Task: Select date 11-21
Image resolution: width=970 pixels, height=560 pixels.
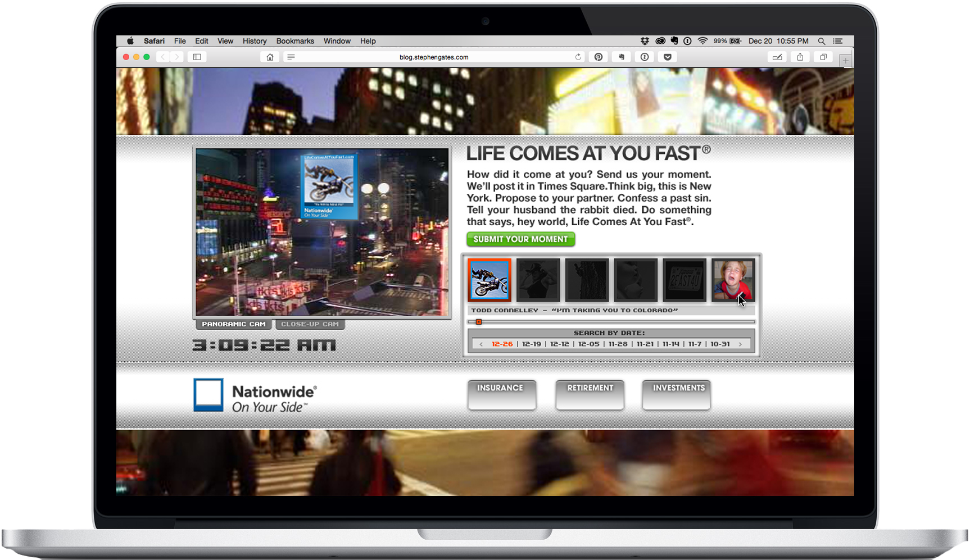Action: 645,344
